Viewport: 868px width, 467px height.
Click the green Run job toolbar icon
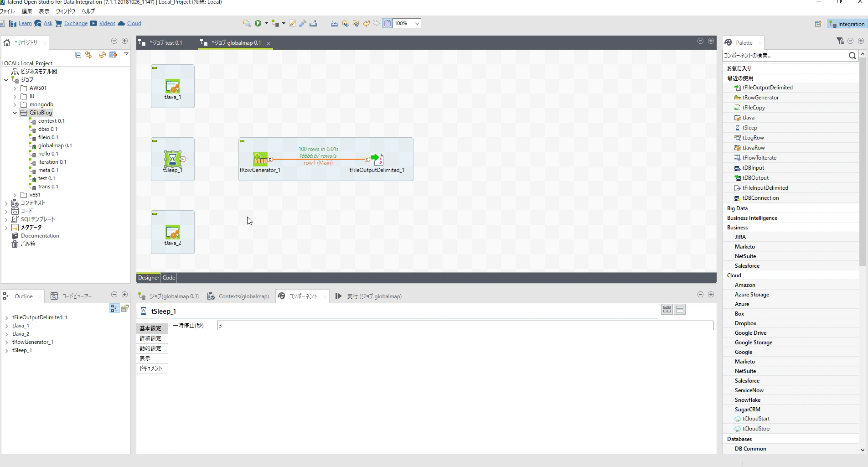click(x=258, y=23)
